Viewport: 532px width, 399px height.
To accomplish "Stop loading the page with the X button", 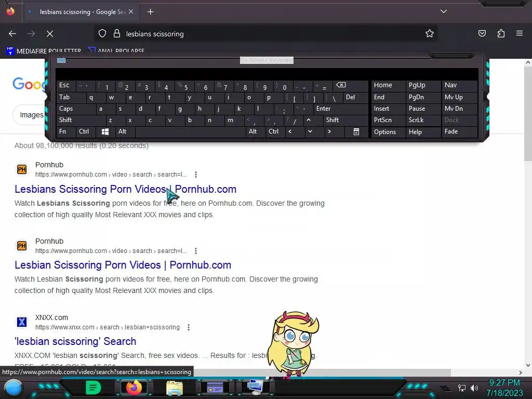I will coord(50,34).
